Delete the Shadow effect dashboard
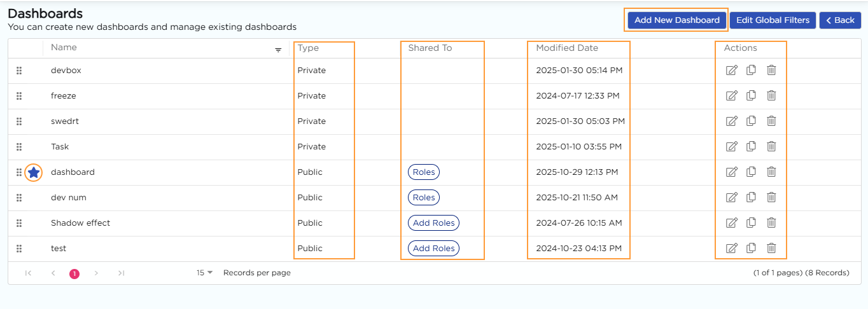The width and height of the screenshot is (868, 309). pyautogui.click(x=771, y=223)
